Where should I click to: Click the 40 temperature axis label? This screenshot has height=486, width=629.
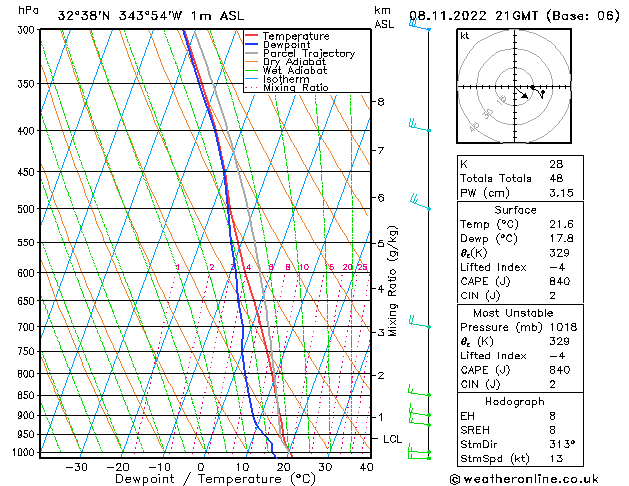point(366,467)
